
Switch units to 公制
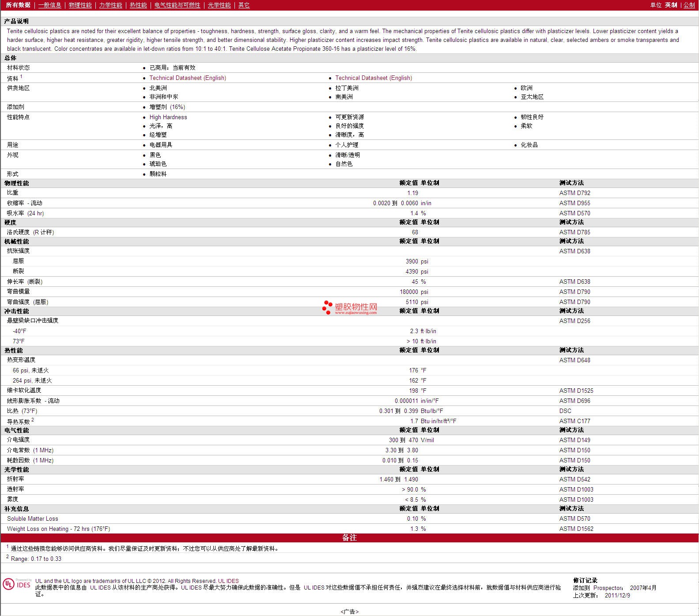coord(689,5)
